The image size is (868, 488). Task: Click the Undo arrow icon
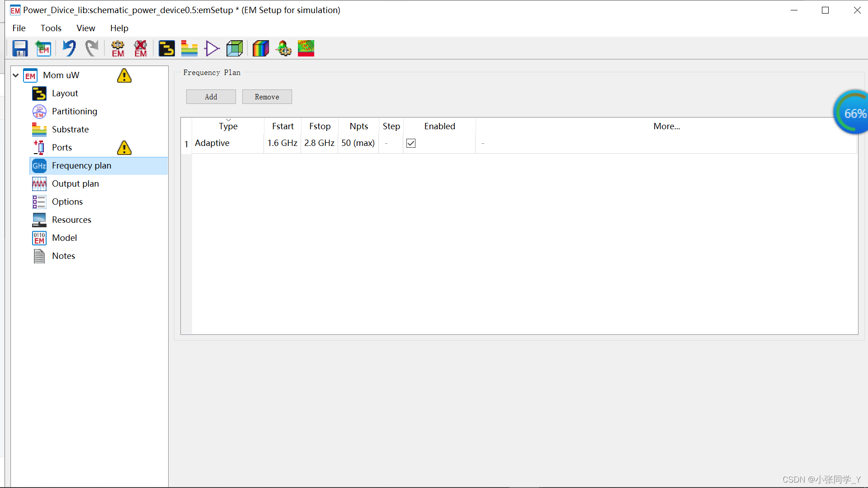[x=69, y=48]
